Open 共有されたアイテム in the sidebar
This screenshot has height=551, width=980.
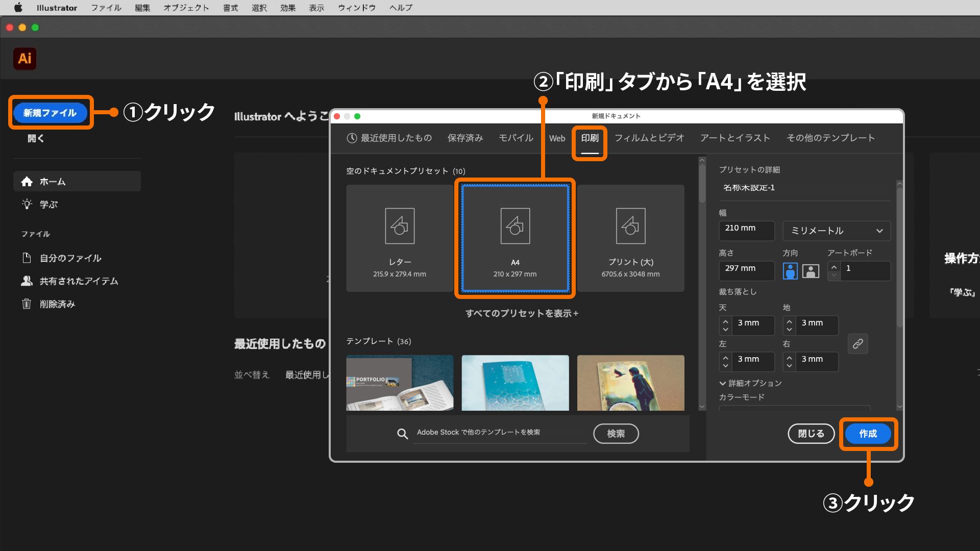pyautogui.click(x=78, y=281)
